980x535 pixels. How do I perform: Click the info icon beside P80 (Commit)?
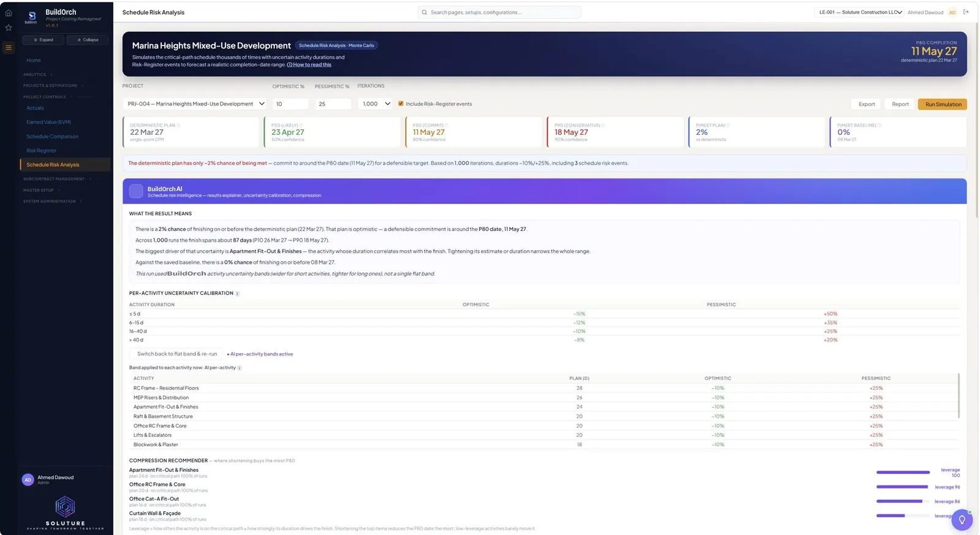pos(446,126)
